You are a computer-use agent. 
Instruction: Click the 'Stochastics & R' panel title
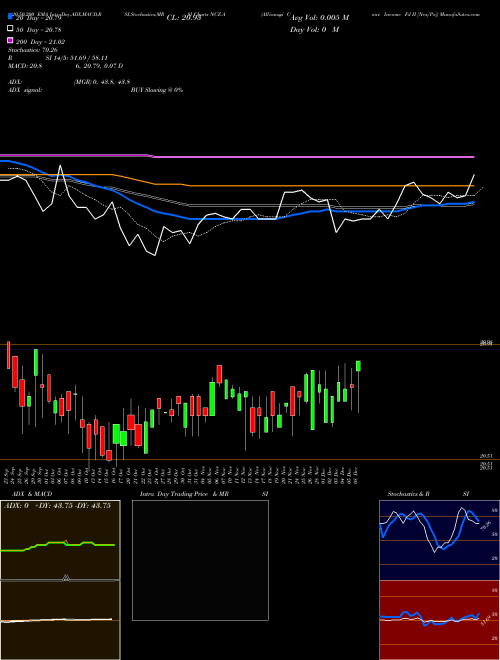409,494
